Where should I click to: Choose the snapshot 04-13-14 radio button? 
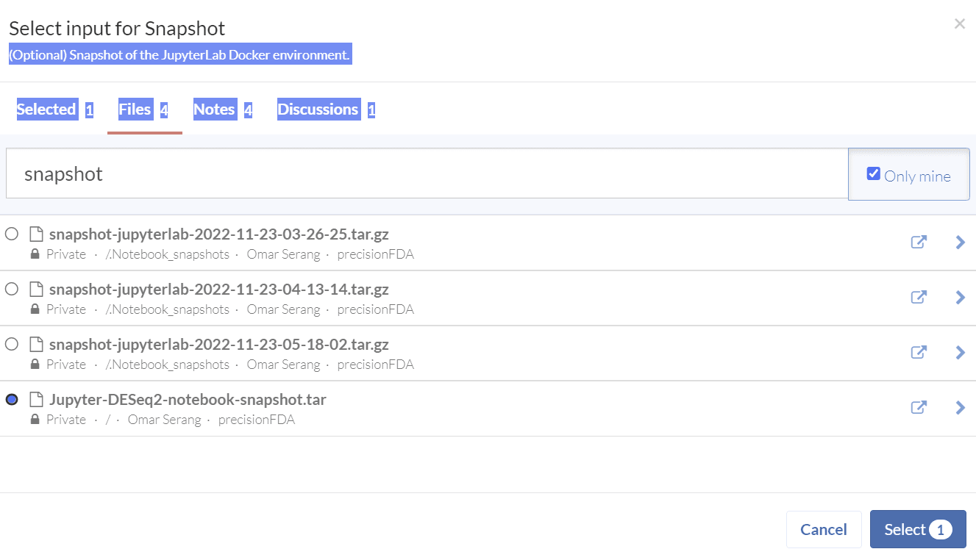click(x=12, y=290)
